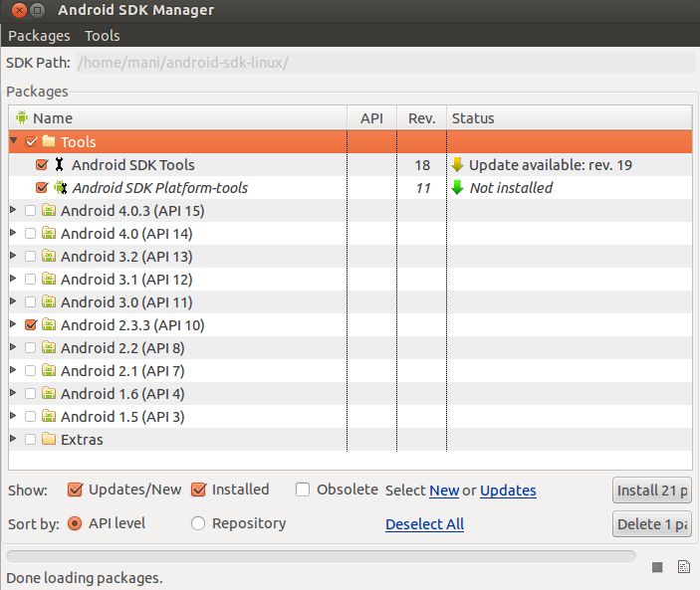This screenshot has height=590, width=700.
Task: Click the Status column header
Action: [x=570, y=117]
